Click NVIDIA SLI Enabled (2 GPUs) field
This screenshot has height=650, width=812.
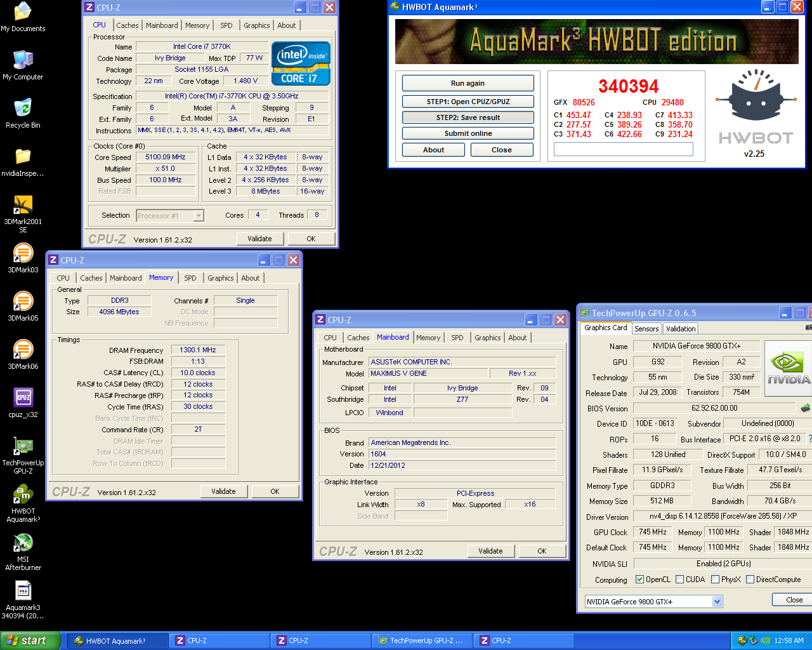[723, 564]
